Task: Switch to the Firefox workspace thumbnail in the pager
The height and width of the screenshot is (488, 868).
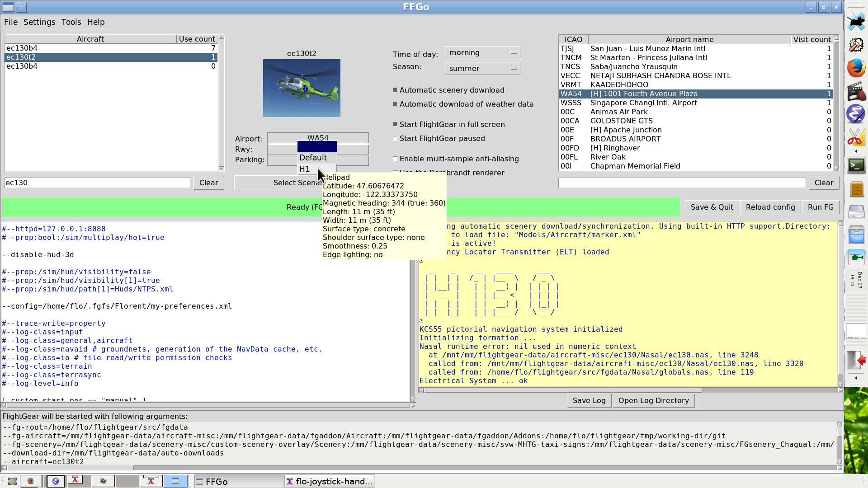Action: coord(31,481)
